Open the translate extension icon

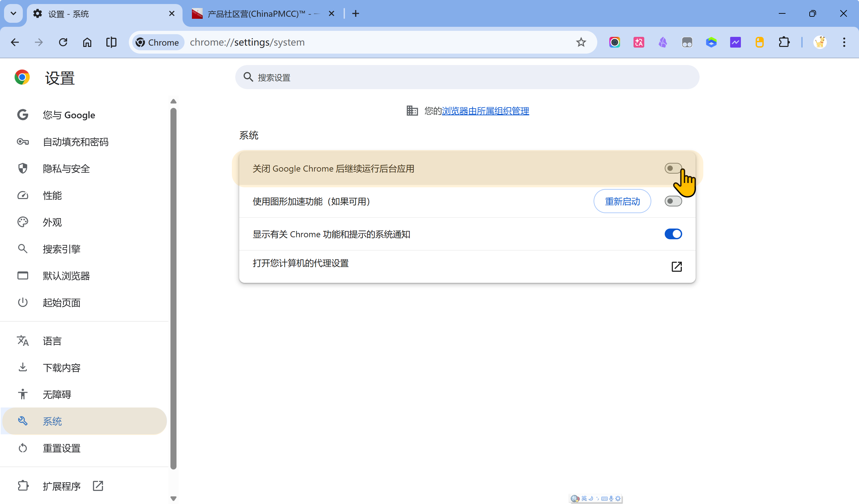point(639,42)
